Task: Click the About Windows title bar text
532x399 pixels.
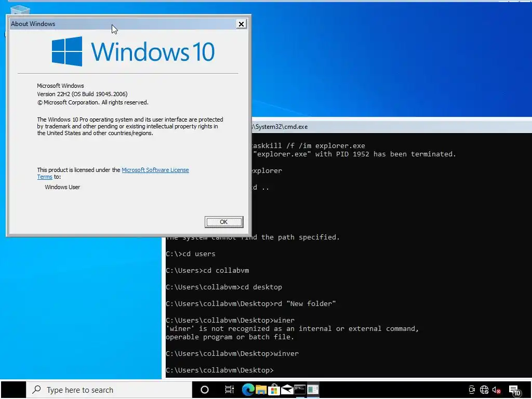Action: point(33,24)
